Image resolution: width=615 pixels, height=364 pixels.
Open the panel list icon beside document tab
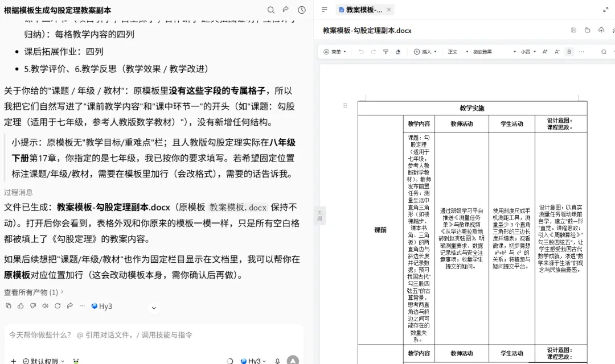click(x=325, y=10)
